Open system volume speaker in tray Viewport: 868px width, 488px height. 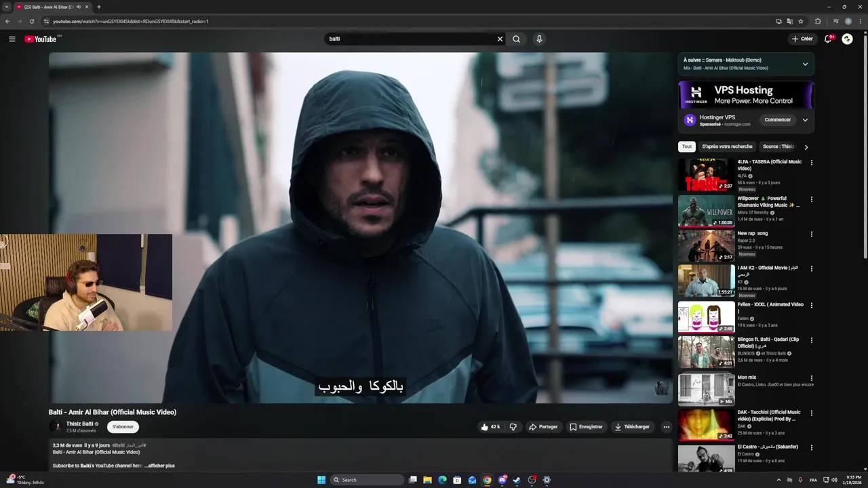[834, 480]
